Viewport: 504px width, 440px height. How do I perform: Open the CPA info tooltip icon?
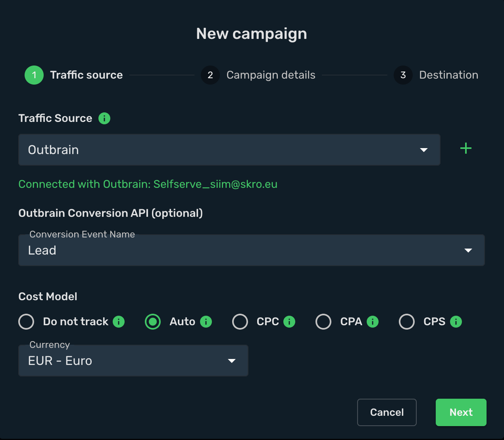[373, 322]
